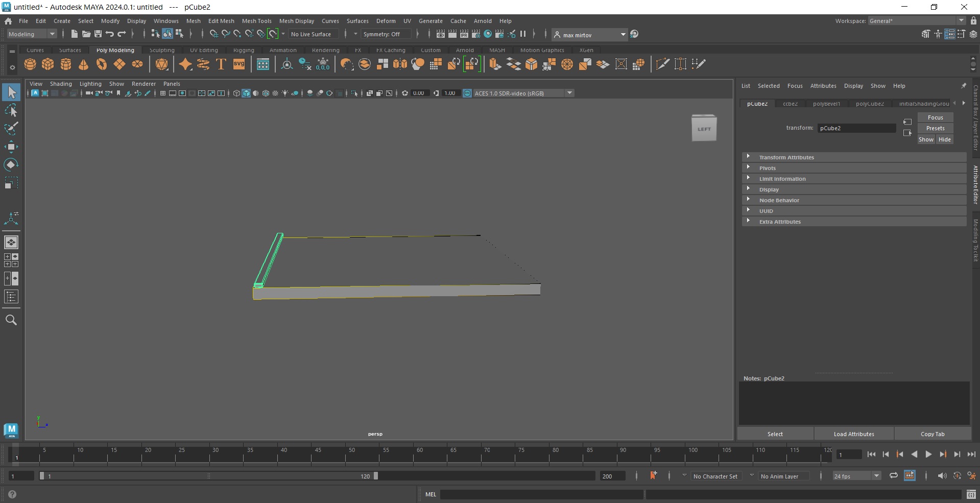
Task: Click the Load Attributes button
Action: coord(853,434)
